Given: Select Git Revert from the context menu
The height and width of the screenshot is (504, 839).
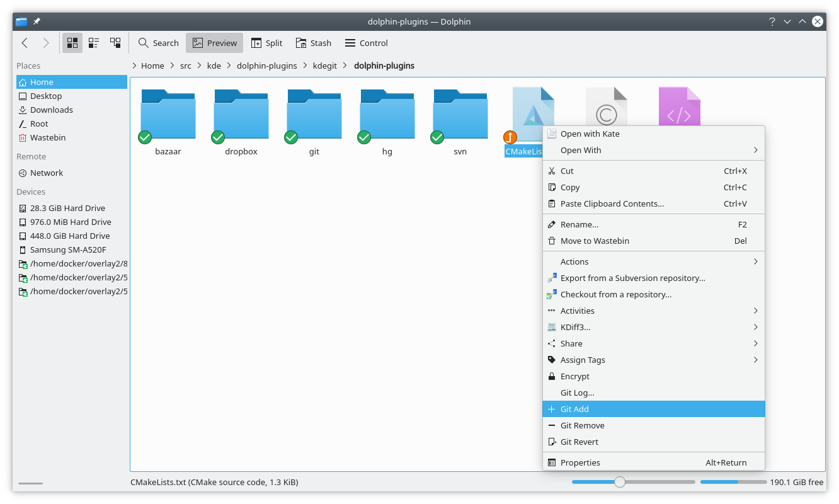Looking at the screenshot, I should (x=653, y=442).
